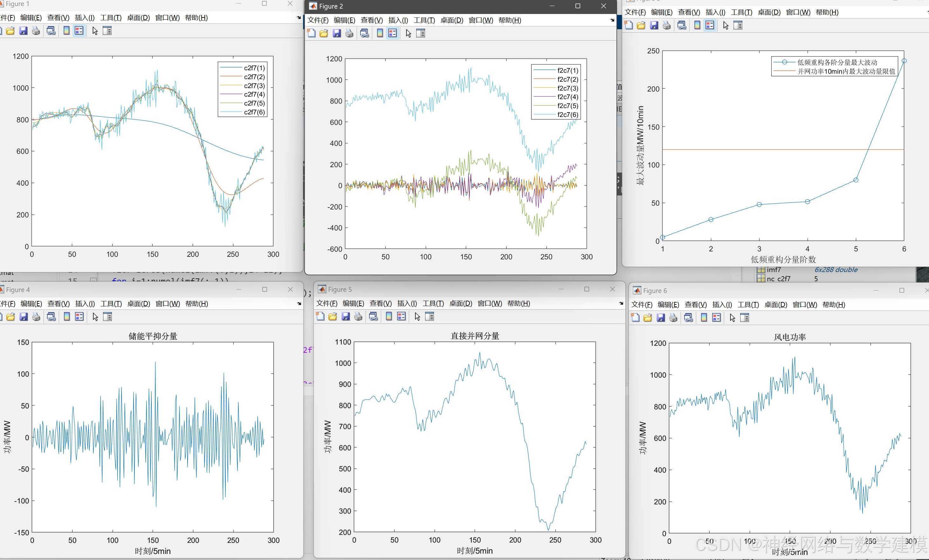The width and height of the screenshot is (929, 560).
Task: Open 文件(F) menu in Figure 2
Action: click(318, 20)
